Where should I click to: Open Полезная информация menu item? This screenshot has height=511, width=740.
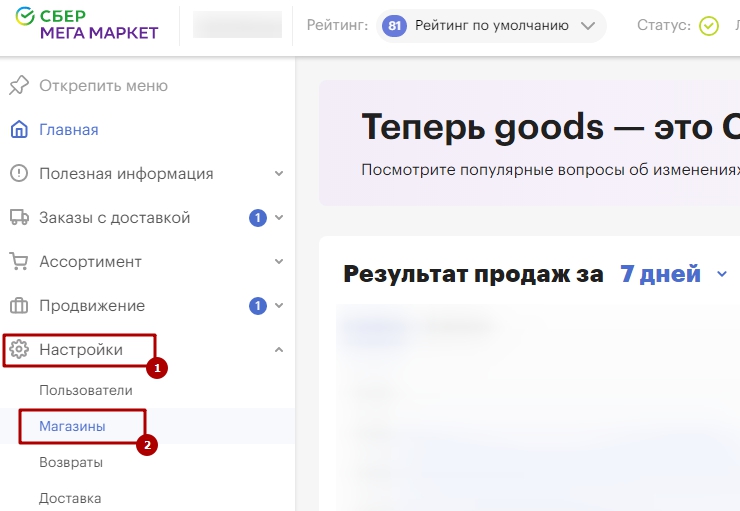point(126,174)
